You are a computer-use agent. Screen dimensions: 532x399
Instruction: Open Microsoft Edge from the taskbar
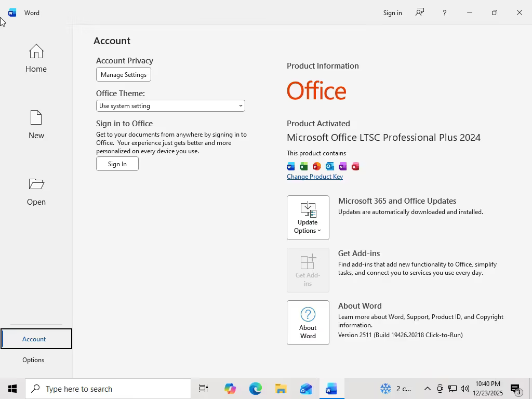256,389
